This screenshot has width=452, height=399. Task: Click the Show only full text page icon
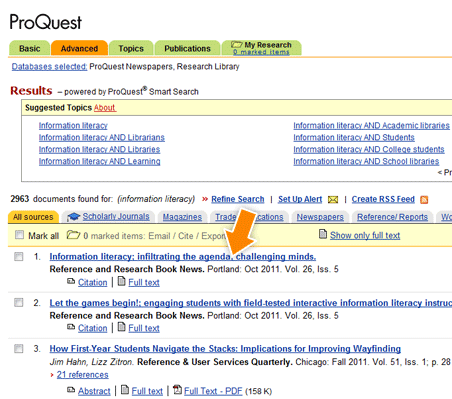(323, 234)
